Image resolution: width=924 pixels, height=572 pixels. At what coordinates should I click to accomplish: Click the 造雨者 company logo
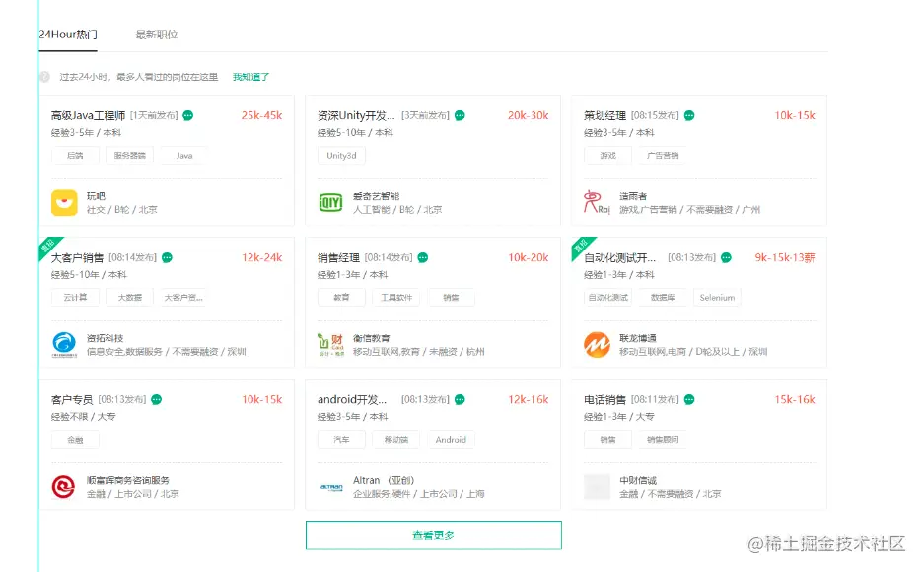point(597,202)
